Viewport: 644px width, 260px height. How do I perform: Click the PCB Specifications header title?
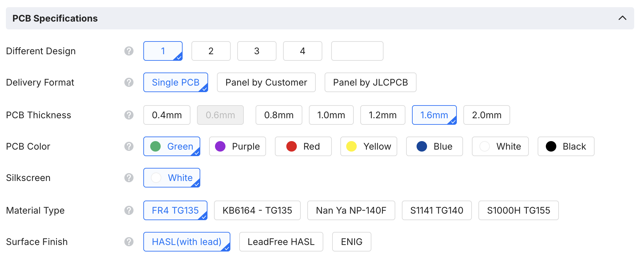coord(55,18)
